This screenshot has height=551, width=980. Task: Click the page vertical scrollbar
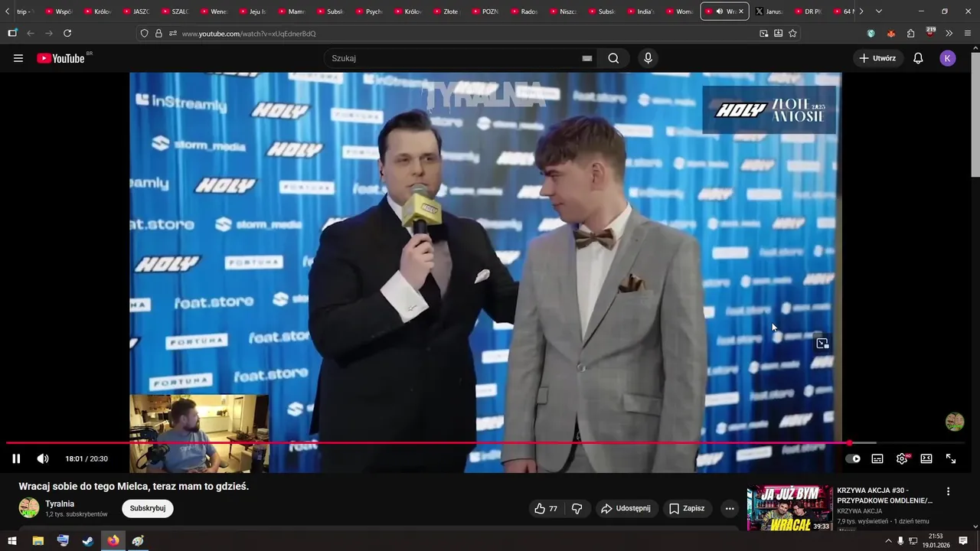click(975, 115)
